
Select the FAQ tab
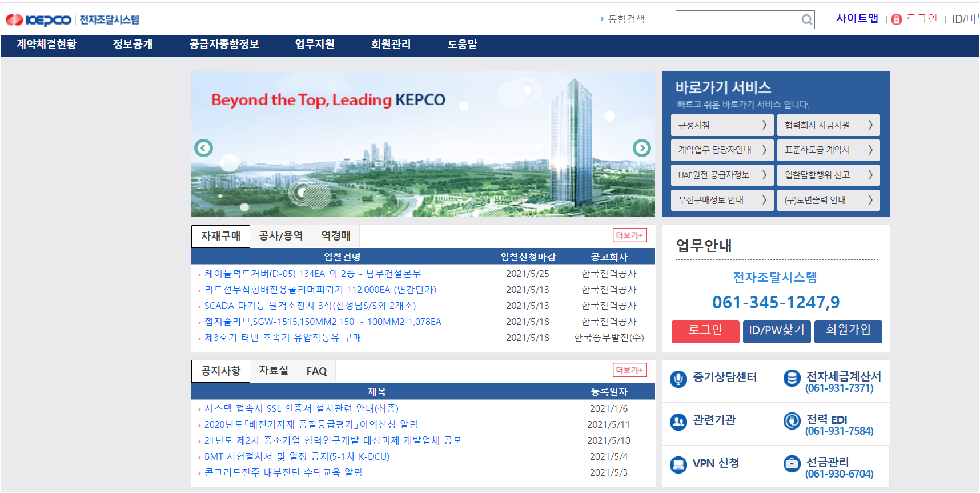click(316, 371)
